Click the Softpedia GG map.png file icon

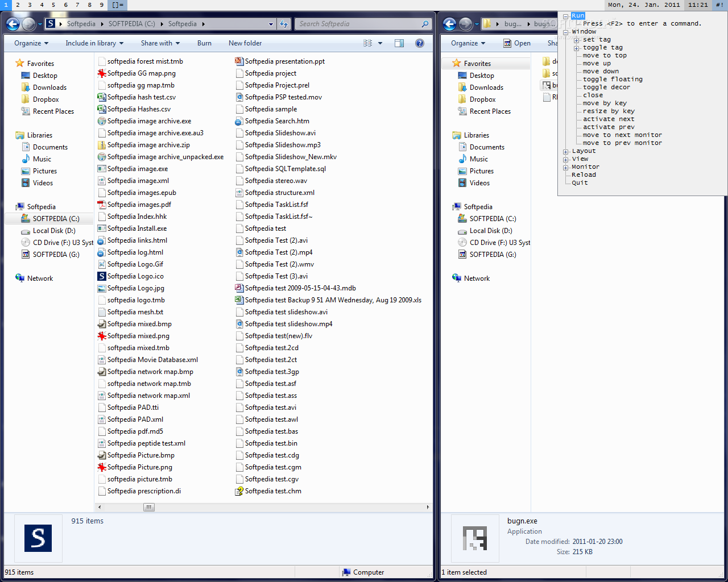click(102, 73)
